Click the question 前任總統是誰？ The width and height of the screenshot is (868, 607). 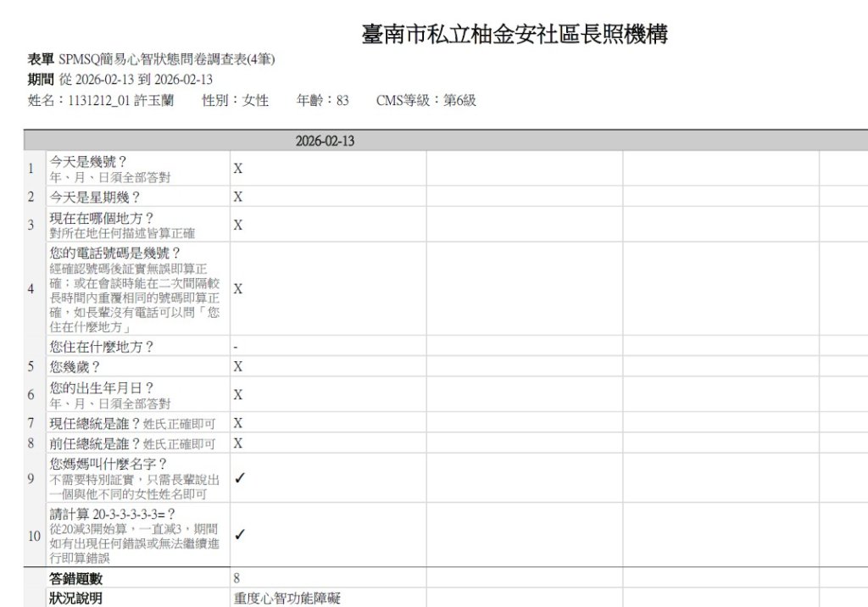pyautogui.click(x=95, y=443)
